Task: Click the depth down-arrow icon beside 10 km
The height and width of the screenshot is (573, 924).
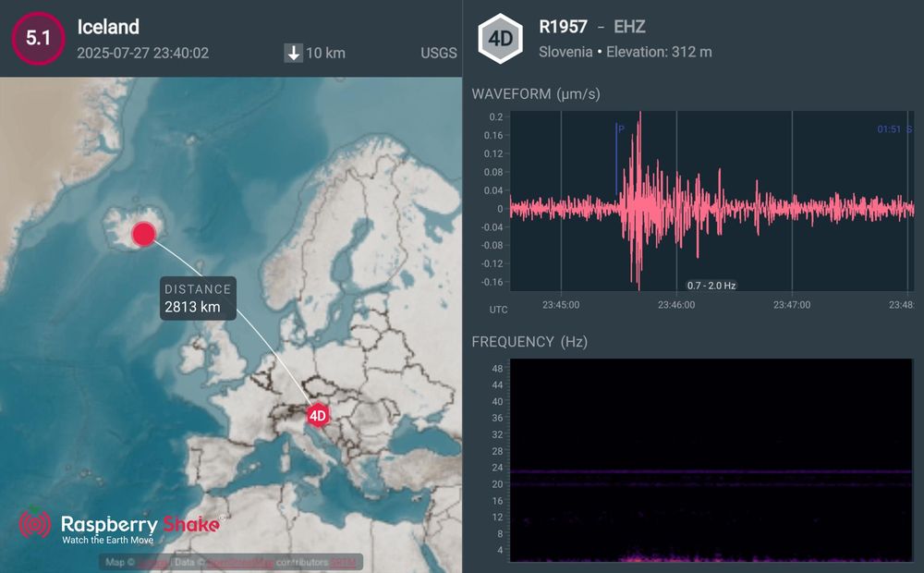Action: click(x=293, y=53)
